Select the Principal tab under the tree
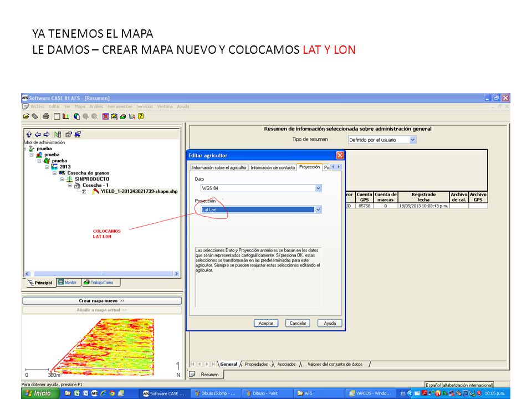Viewport: 532px width, 399px height. click(x=40, y=283)
